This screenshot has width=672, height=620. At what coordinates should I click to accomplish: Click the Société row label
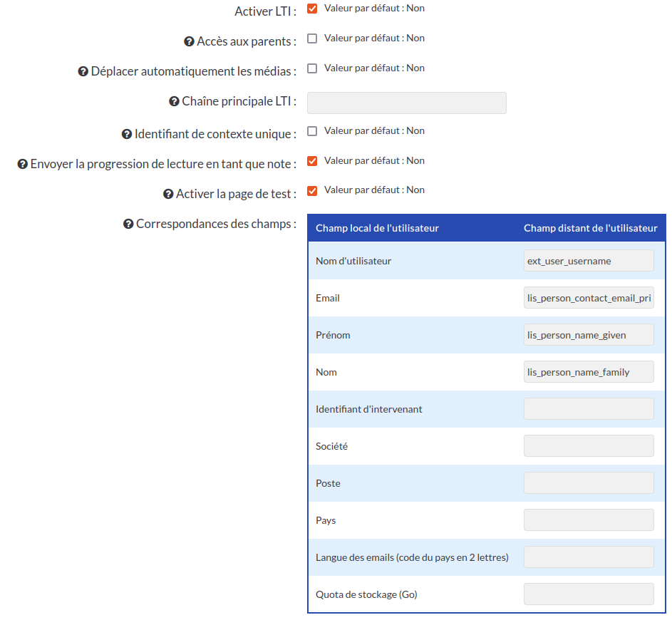[x=331, y=446]
